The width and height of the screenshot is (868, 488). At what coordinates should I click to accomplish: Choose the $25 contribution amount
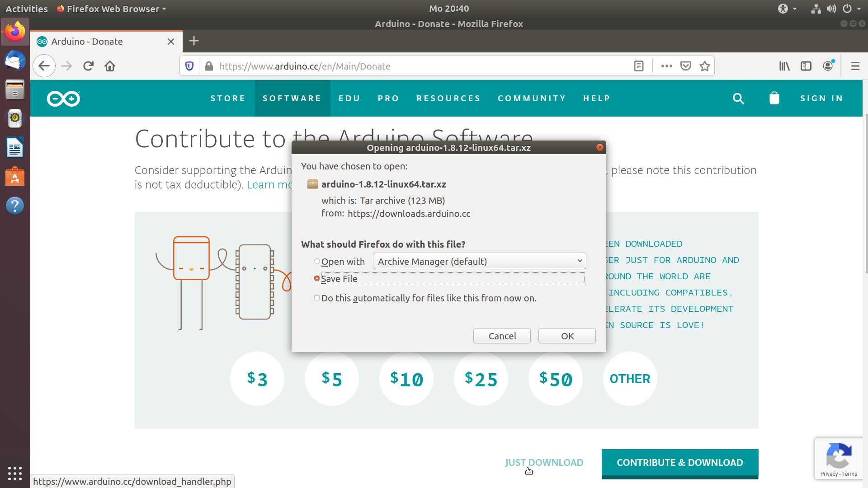(x=481, y=379)
